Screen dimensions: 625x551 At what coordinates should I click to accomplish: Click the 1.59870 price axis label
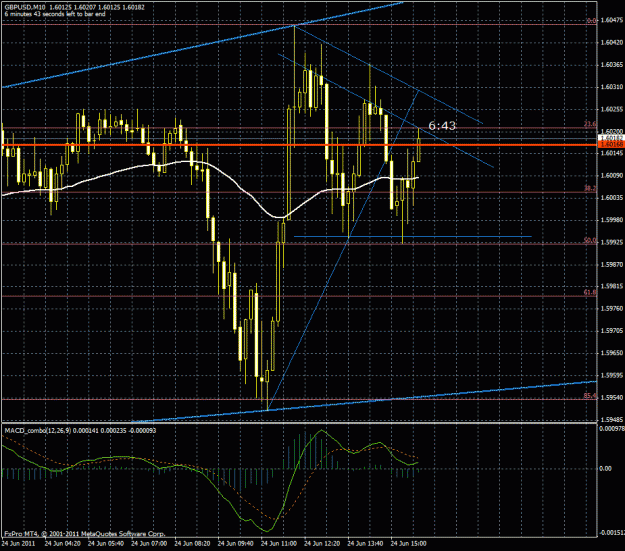coord(611,264)
